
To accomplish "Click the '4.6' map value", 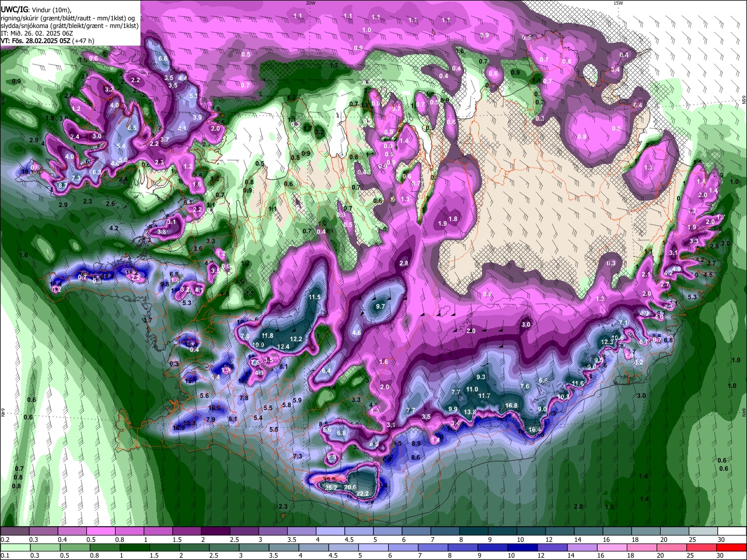I will point(357,332).
